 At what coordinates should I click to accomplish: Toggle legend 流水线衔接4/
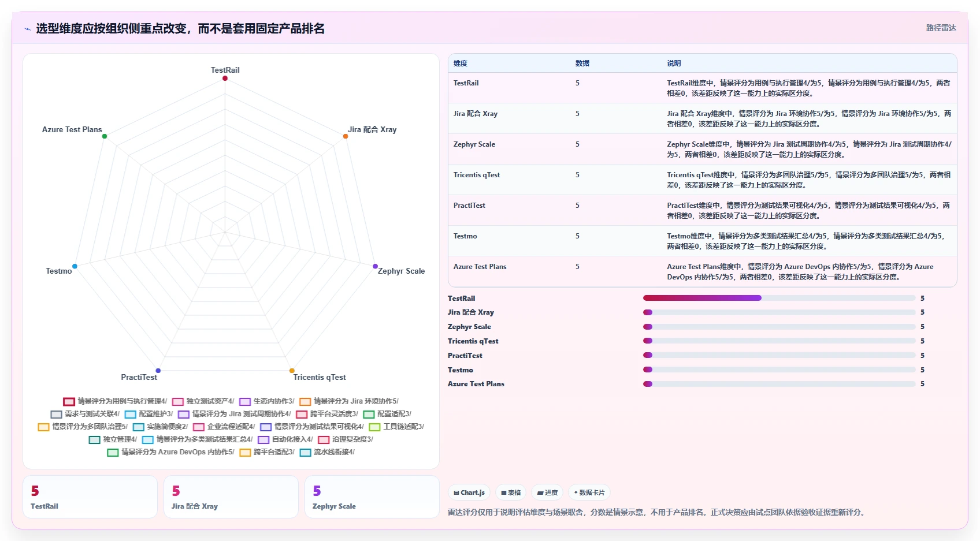[326, 452]
